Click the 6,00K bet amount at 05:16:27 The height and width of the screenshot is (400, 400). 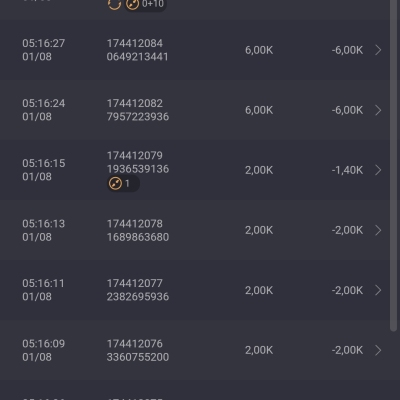tap(259, 50)
